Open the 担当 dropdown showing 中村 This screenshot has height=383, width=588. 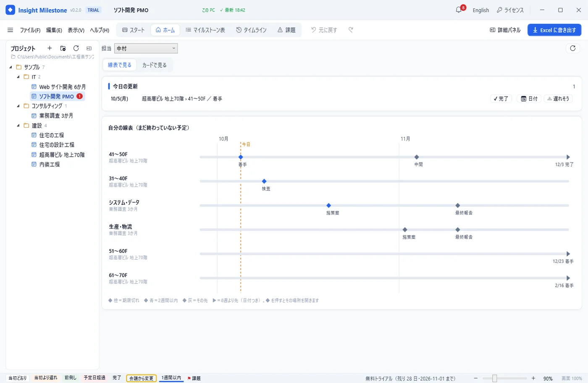pyautogui.click(x=146, y=48)
